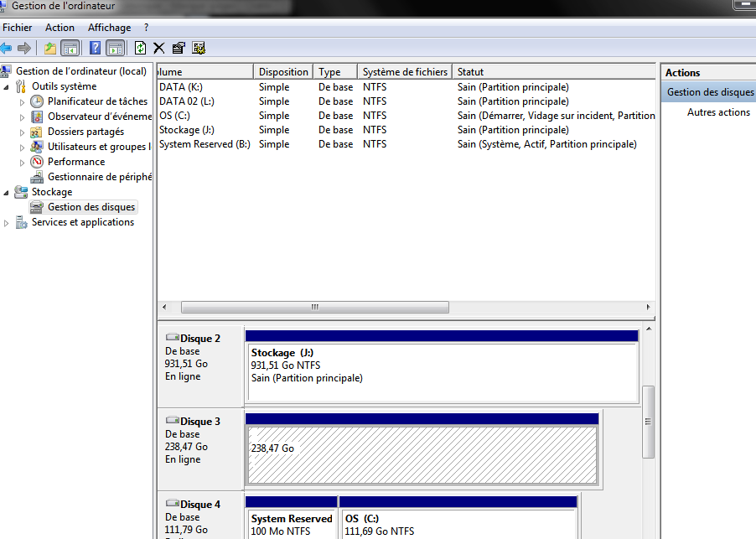Click the blue Help question mark icon
This screenshot has height=539, width=756.
(x=96, y=48)
